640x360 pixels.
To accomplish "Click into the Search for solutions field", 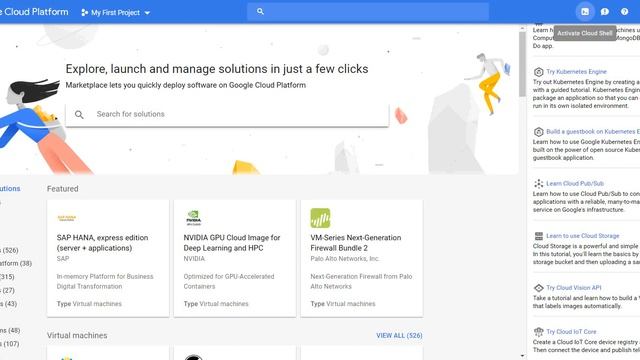I will pos(227,115).
